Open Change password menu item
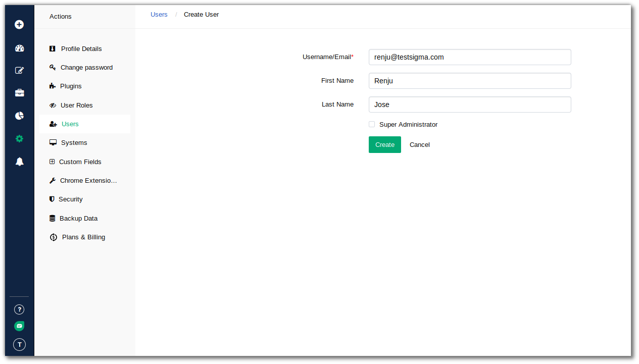 tap(85, 68)
